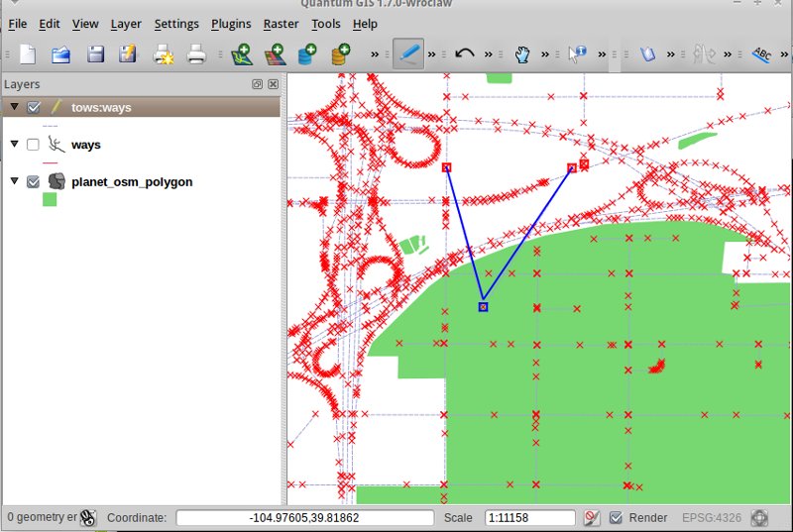Toggle the Render checkbox in status bar
Screen dimensions: 793x532
point(616,517)
